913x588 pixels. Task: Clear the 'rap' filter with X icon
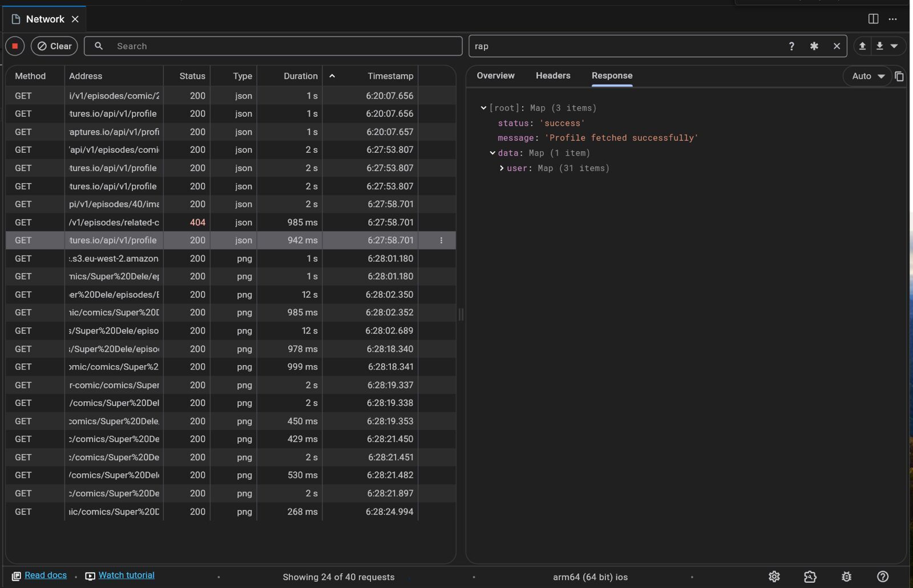click(x=837, y=46)
